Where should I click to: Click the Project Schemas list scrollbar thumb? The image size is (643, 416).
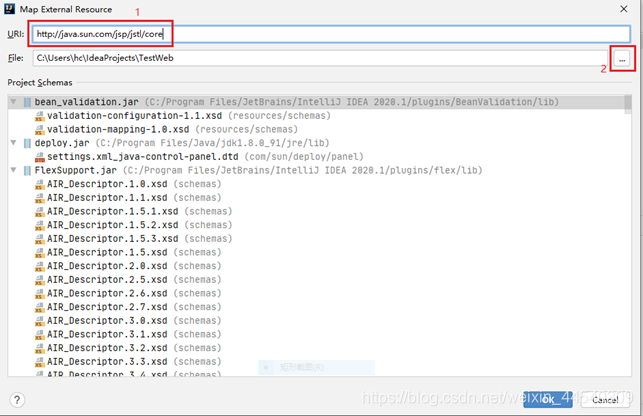point(628,104)
